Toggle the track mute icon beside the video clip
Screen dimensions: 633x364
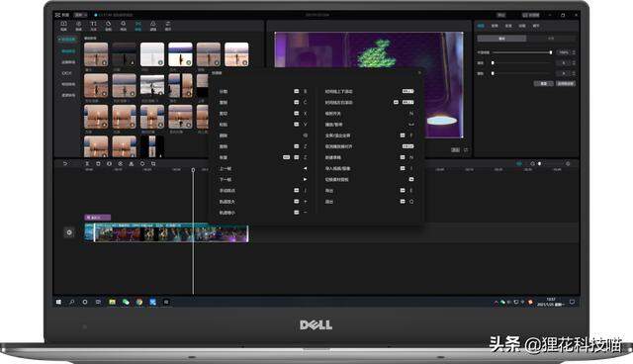[x=69, y=232]
